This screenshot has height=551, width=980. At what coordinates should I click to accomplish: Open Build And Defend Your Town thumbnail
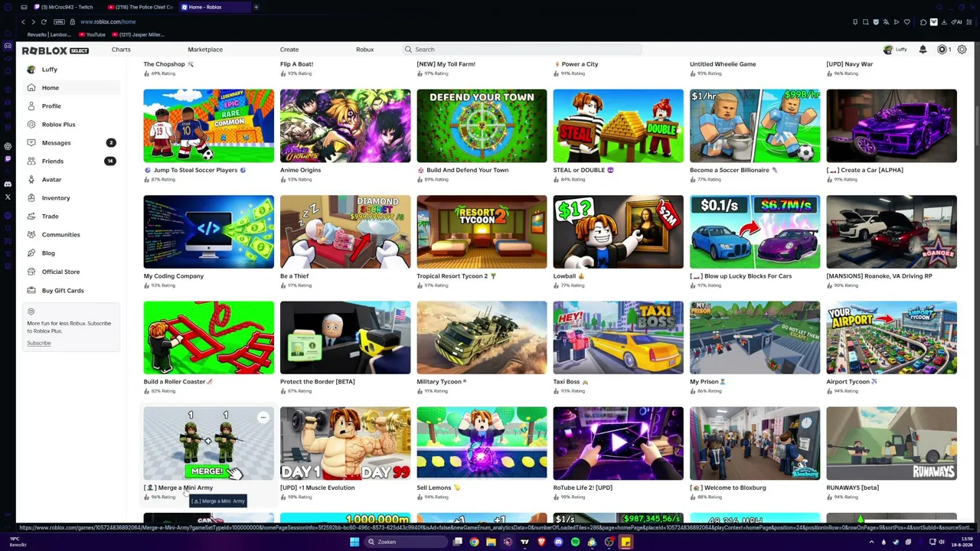pyautogui.click(x=482, y=126)
